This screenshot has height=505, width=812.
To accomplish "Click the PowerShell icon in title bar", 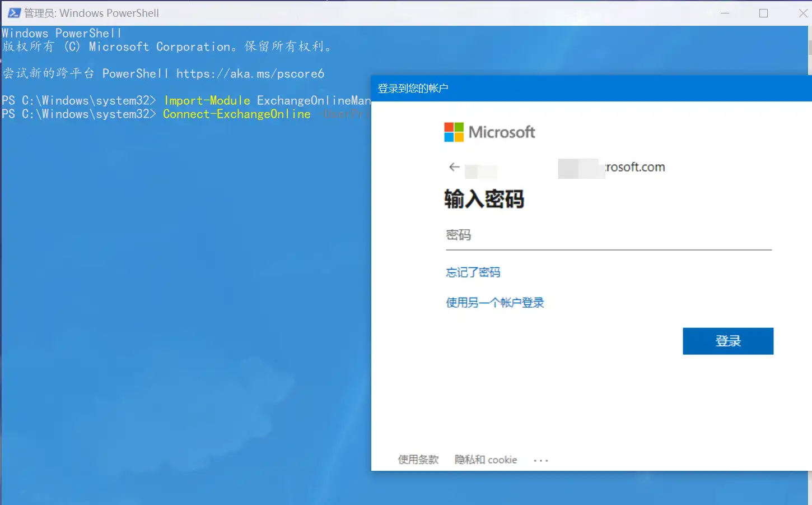I will (x=14, y=13).
